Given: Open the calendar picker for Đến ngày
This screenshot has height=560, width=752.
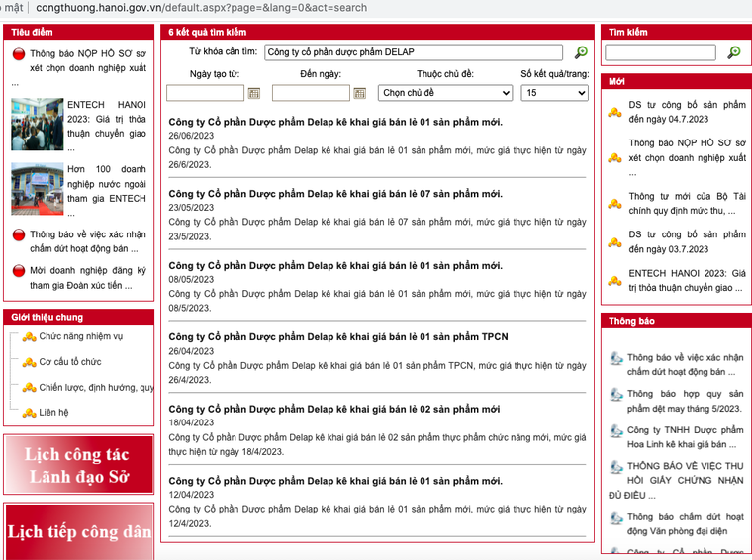Looking at the screenshot, I should [x=360, y=93].
